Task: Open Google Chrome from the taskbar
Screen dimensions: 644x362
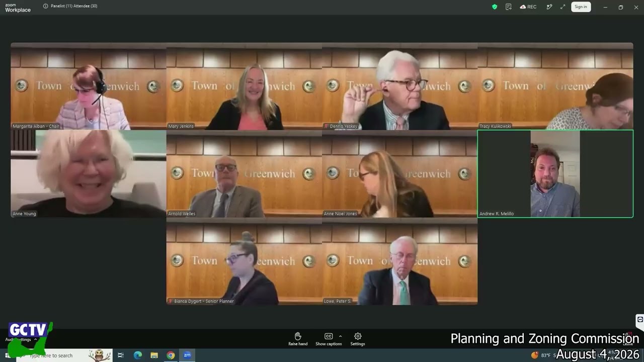Action: pyautogui.click(x=171, y=355)
